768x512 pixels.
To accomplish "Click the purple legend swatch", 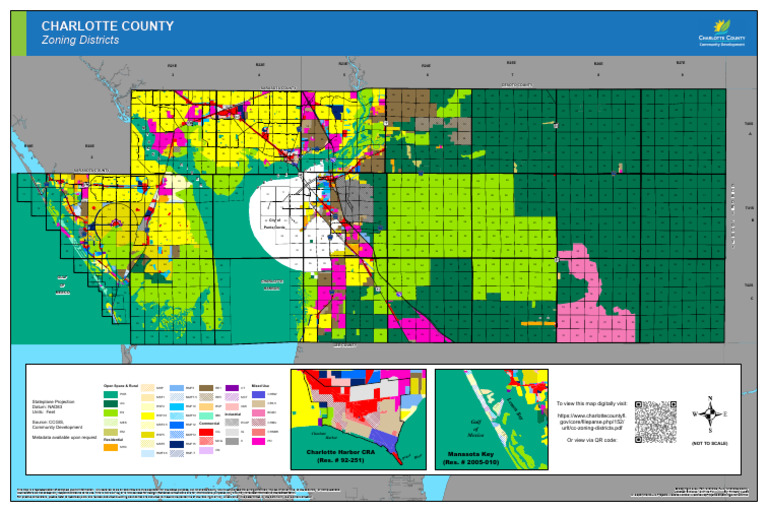I will [232, 388].
